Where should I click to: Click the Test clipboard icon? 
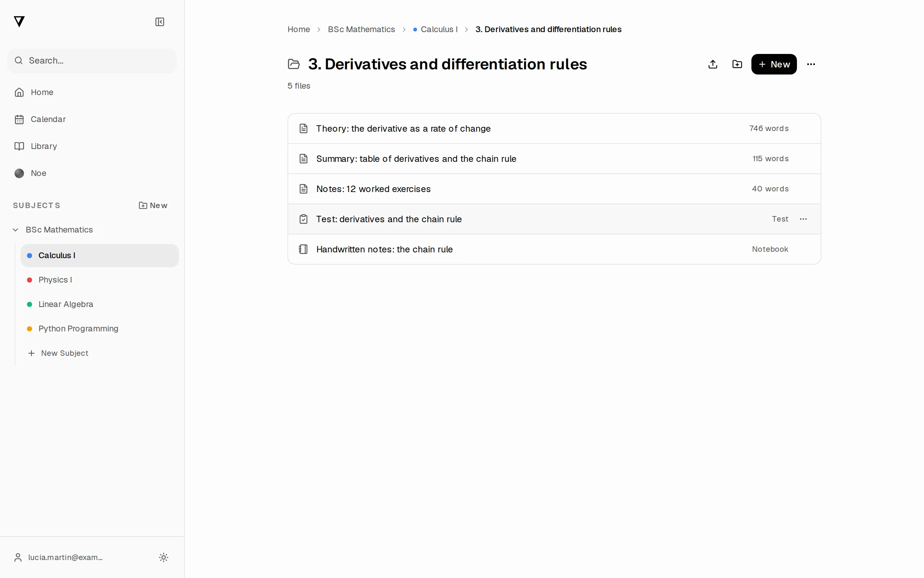pos(303,219)
